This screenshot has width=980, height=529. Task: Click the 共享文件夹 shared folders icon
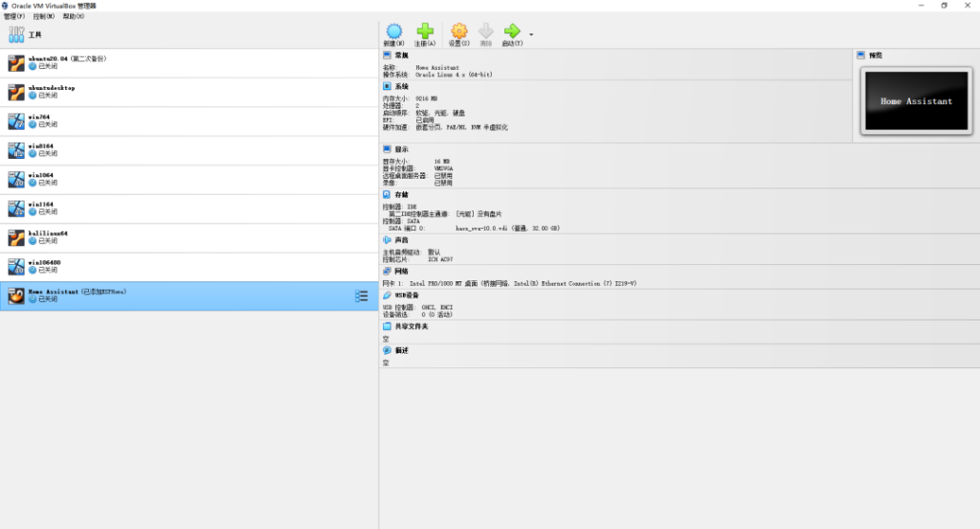click(x=387, y=326)
